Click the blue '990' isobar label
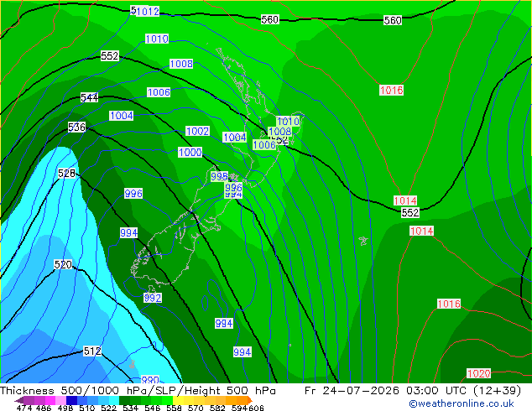This screenshot has width=532, height=411. (150, 379)
